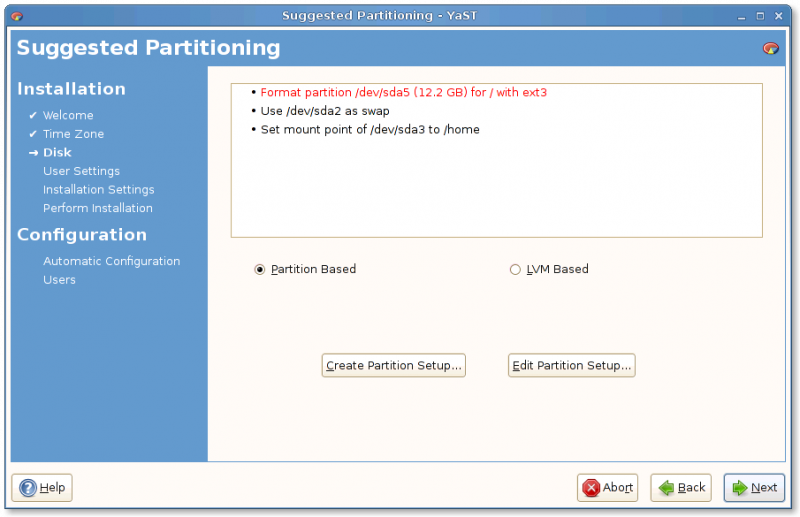Select Automatic Configuration in sidebar

pos(112,261)
